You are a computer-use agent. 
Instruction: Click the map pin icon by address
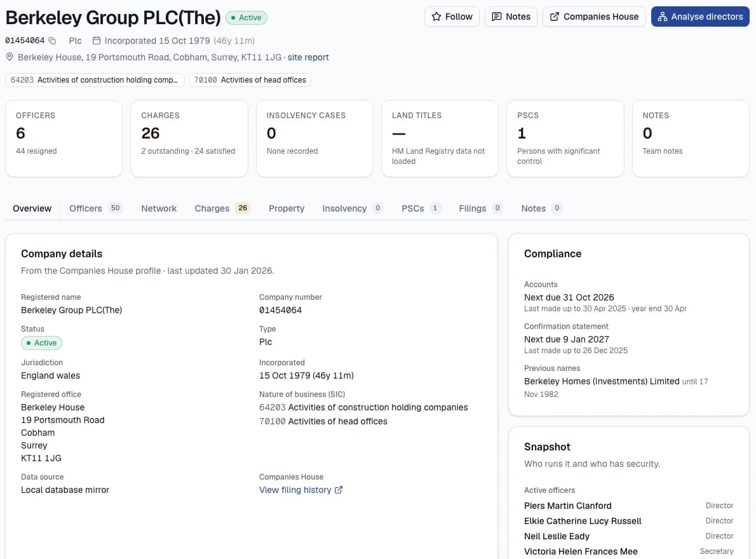(9, 57)
